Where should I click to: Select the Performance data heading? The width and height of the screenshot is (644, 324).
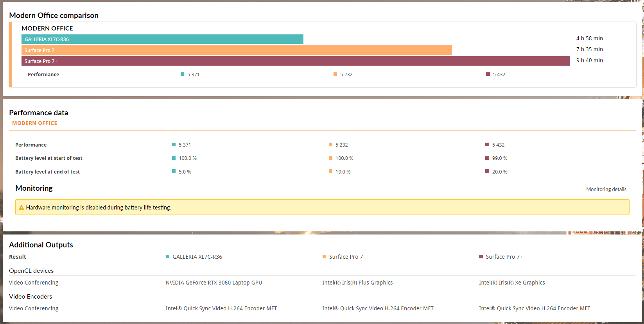tap(38, 113)
